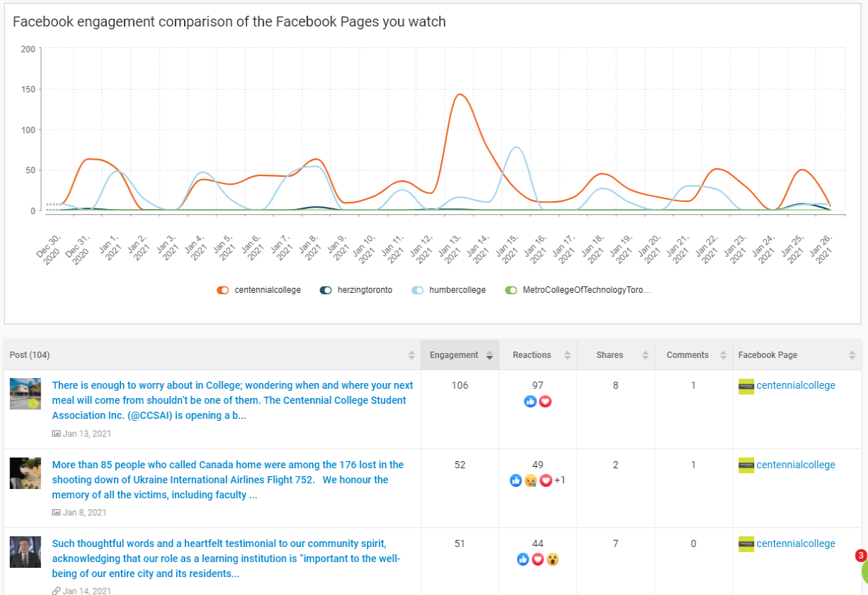This screenshot has width=868, height=595.
Task: Click engagement value 51
Action: [x=460, y=543]
